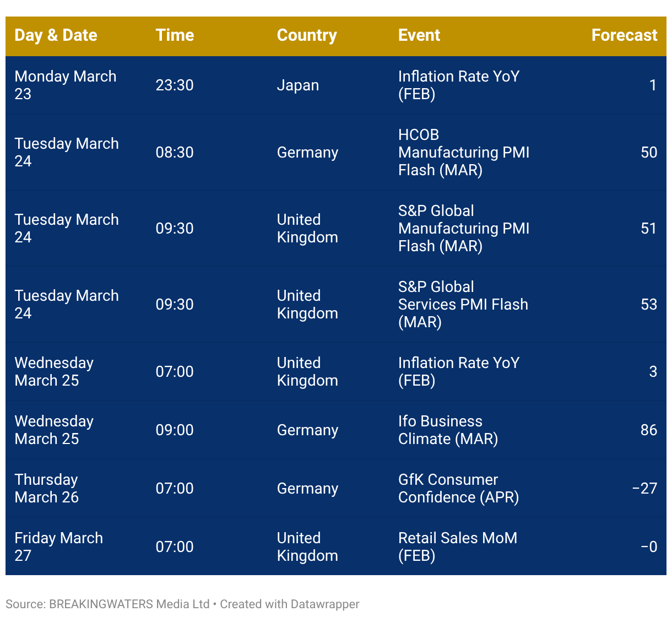This screenshot has width=672, height=617.
Task: Select the Retail Sales MoM (FEB) event
Action: (457, 546)
